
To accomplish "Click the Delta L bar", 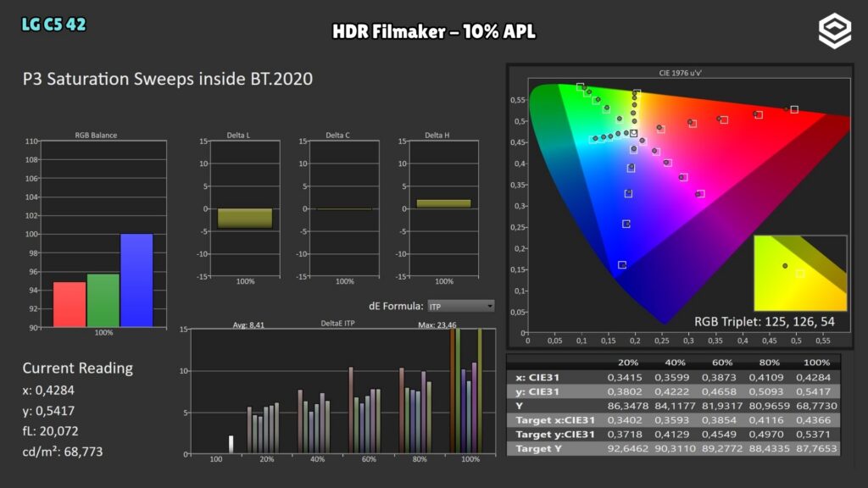I will pyautogui.click(x=245, y=218).
